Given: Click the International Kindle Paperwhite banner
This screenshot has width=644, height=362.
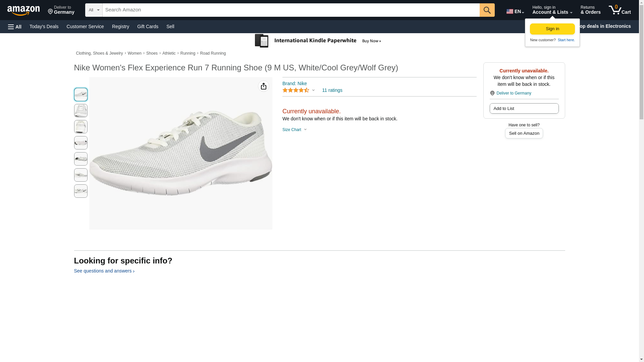Looking at the screenshot, I should [x=318, y=41].
